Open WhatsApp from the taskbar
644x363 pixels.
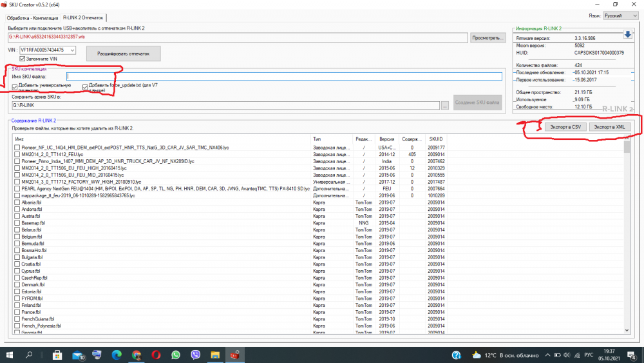click(176, 355)
